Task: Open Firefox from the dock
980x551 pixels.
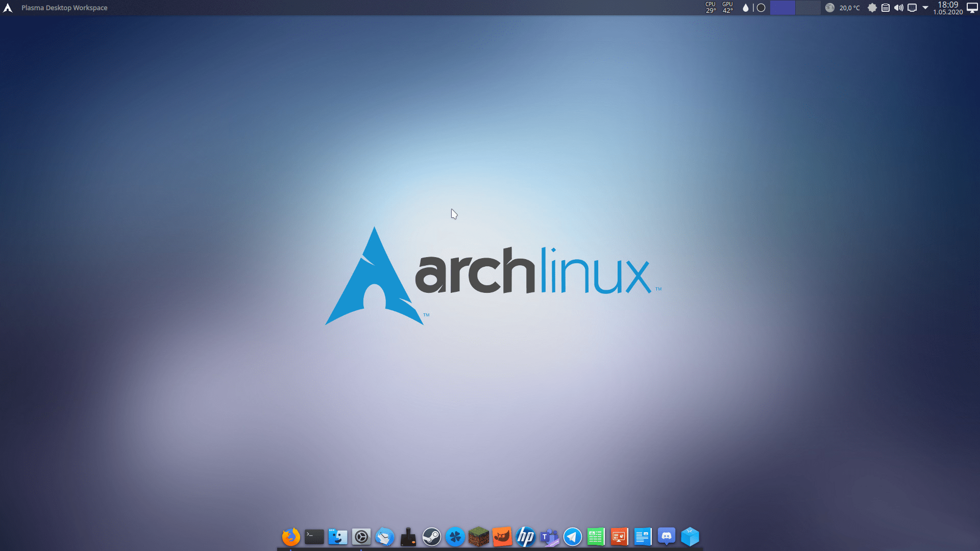Action: click(291, 537)
